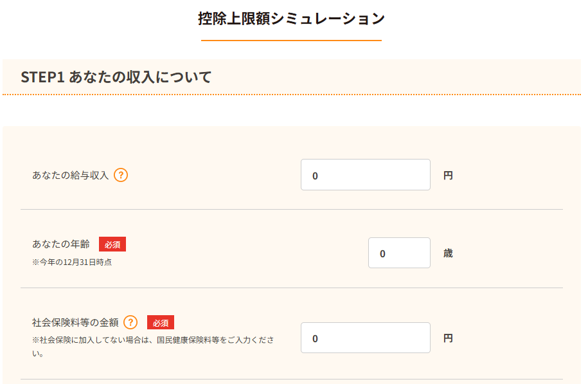Click the STEP1 あなたの収入について heading
588x384 pixels.
tap(116, 77)
